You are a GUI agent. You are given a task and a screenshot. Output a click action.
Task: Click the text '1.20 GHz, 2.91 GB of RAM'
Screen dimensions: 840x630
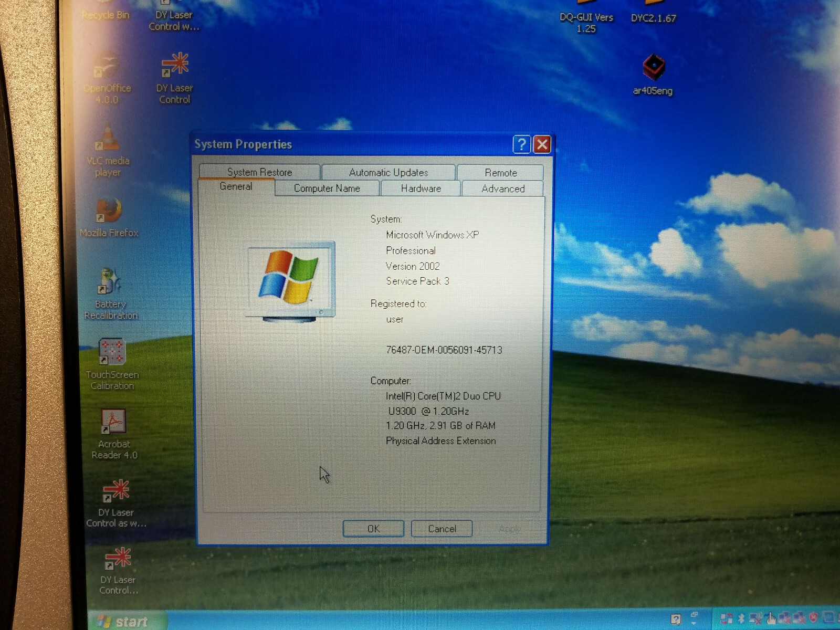[441, 425]
